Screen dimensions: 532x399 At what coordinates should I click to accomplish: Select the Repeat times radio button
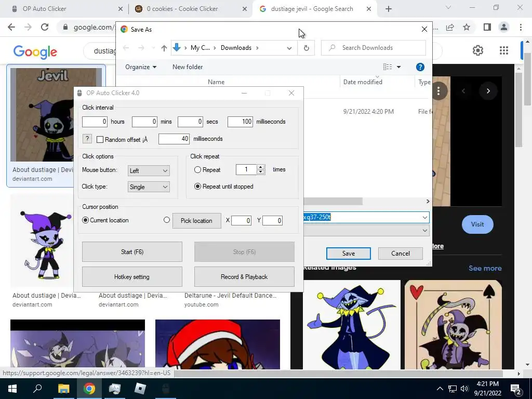[197, 170]
